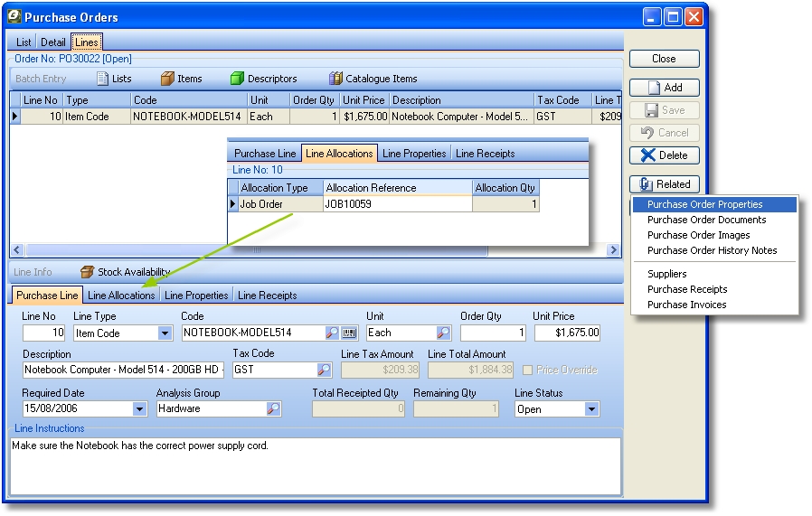Select Purchase Order Documents menu item
812x516 pixels.
tap(706, 220)
